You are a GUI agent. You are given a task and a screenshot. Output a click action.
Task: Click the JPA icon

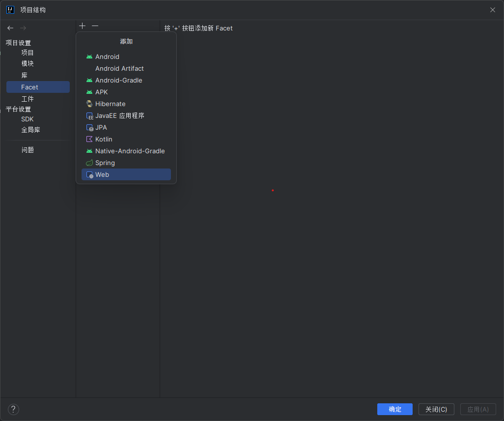[x=90, y=128]
